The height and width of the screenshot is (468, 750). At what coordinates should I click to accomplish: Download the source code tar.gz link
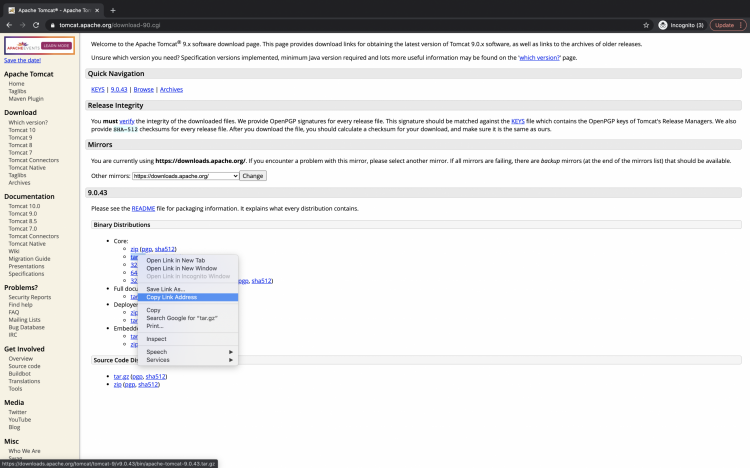121,377
